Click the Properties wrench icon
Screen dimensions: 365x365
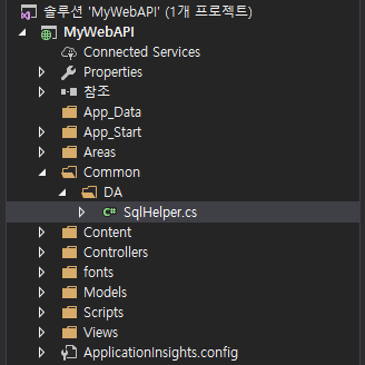pyautogui.click(x=69, y=73)
